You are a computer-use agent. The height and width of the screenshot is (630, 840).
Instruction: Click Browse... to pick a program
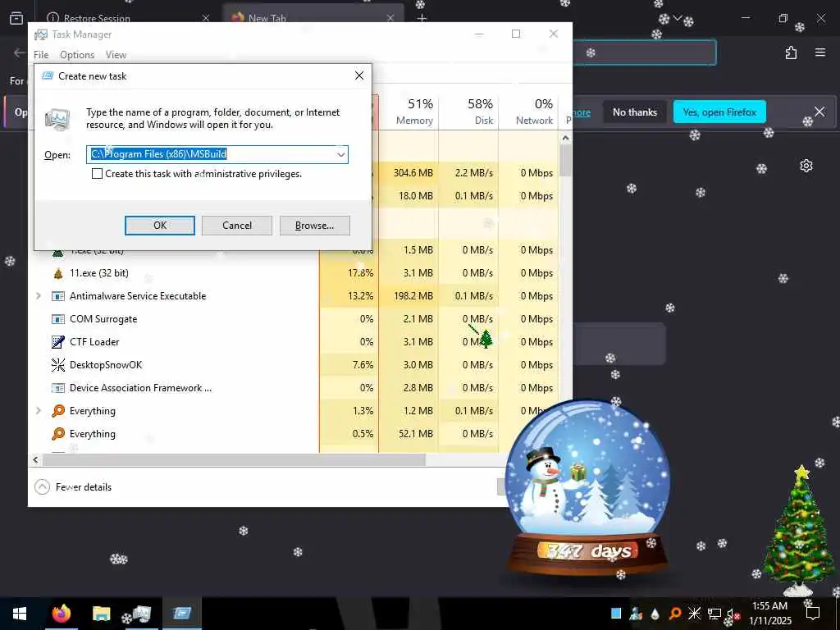coord(314,226)
